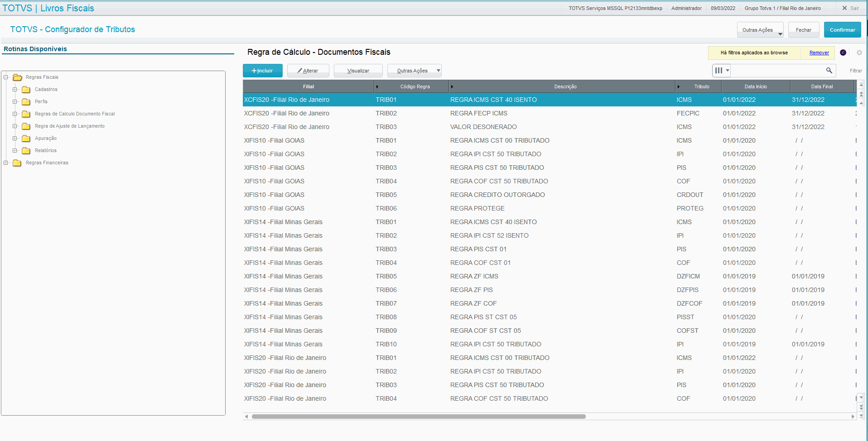Select the row REGRA CREDITO OUTORGADO
The width and height of the screenshot is (868, 441).
pos(550,195)
